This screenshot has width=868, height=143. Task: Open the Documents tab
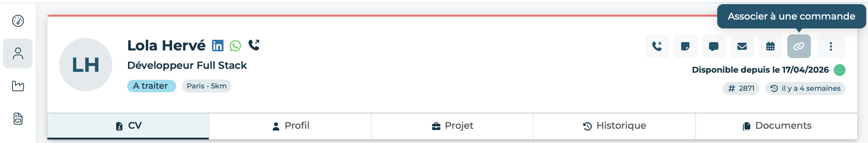pyautogui.click(x=776, y=126)
